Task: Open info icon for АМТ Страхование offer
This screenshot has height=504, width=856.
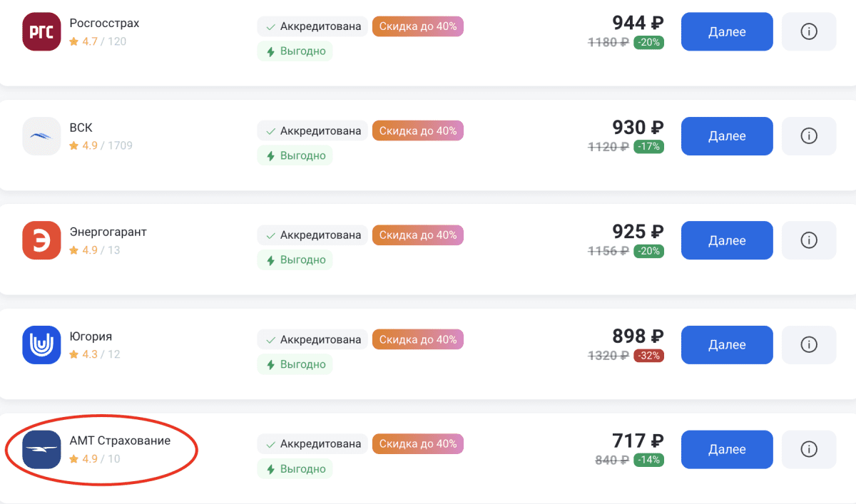Action: click(x=809, y=449)
